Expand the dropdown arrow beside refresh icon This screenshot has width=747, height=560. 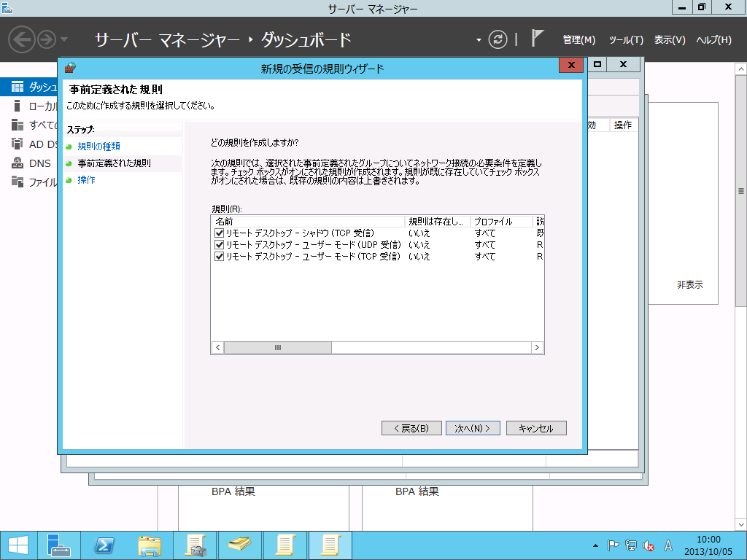coord(479,40)
